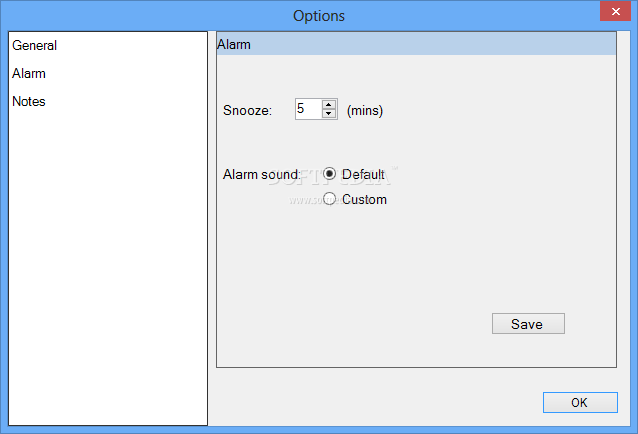Click the (mins) unit label
This screenshot has width=638, height=434.
click(365, 110)
